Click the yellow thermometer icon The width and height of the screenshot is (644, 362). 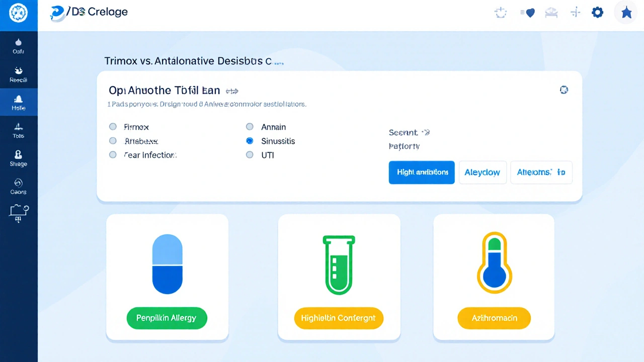[494, 263]
